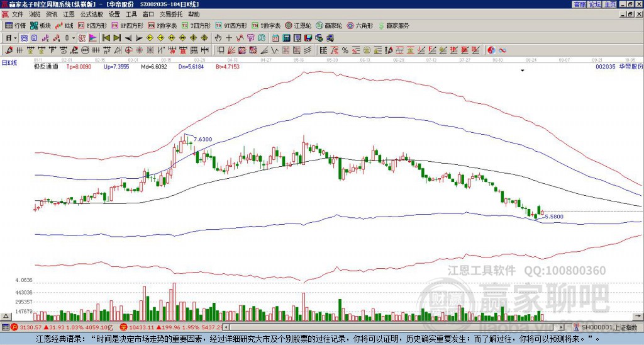Screen dimensions: 644x345
Task: Click the Up=7.3555 indicator value
Action: (116, 67)
